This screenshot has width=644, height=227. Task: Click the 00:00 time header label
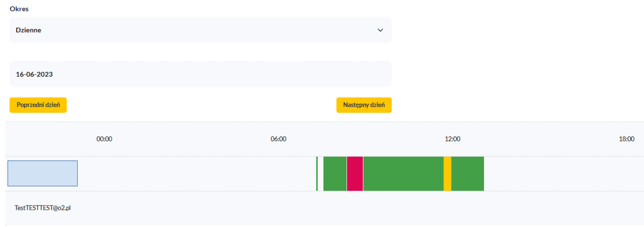pyautogui.click(x=104, y=140)
